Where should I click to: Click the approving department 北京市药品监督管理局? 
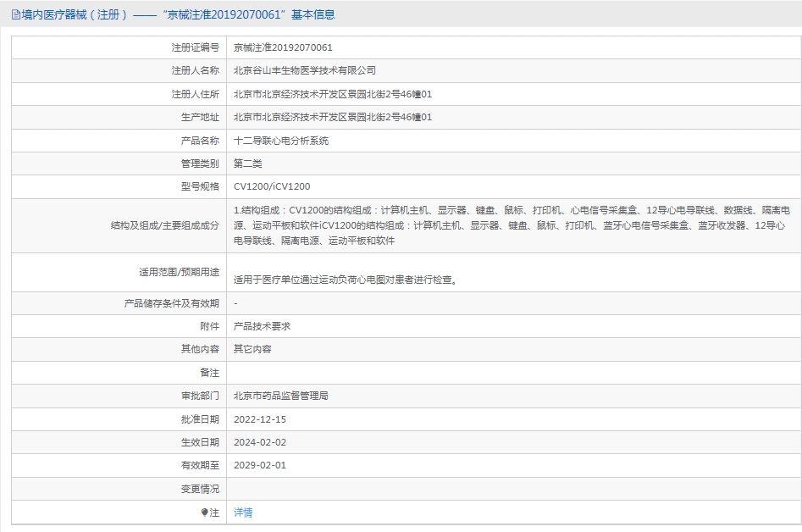[x=281, y=396]
